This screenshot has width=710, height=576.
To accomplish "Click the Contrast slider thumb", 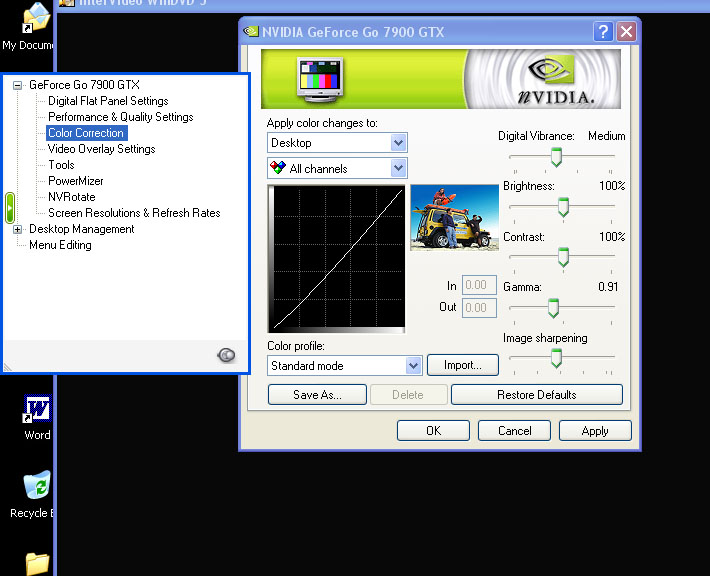I will point(563,257).
